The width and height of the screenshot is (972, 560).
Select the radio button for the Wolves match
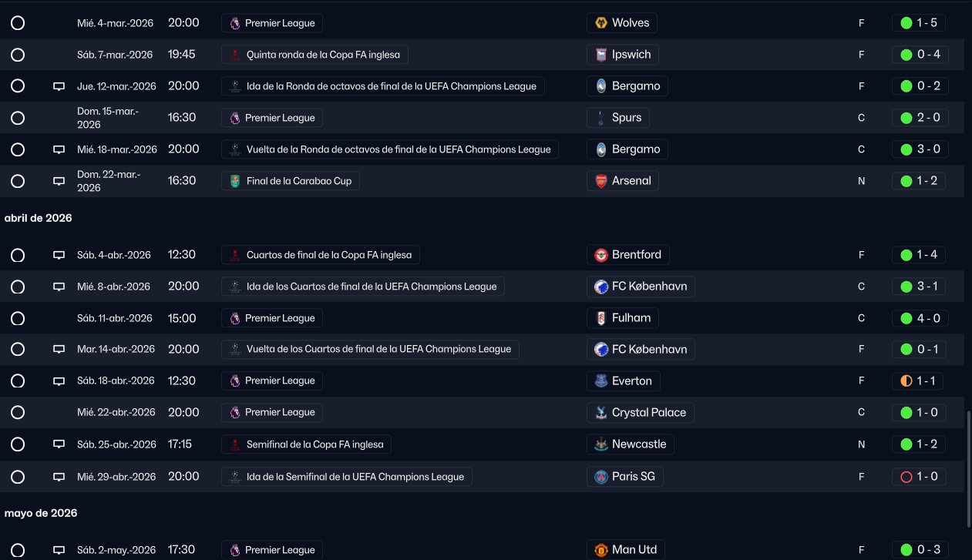[x=18, y=23]
